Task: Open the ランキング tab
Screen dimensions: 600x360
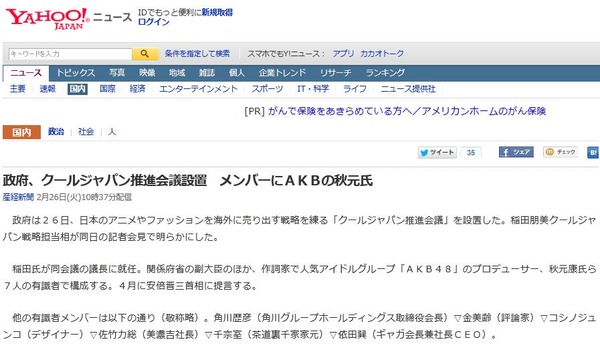Action: [385, 73]
